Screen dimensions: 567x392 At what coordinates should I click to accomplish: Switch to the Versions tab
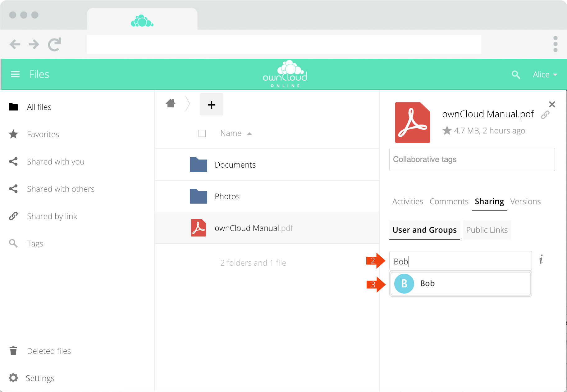[x=525, y=201]
